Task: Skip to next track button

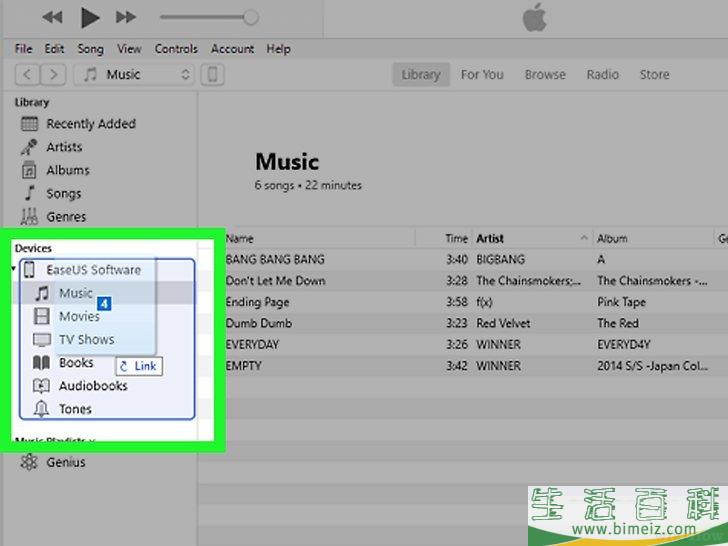Action: [126, 18]
